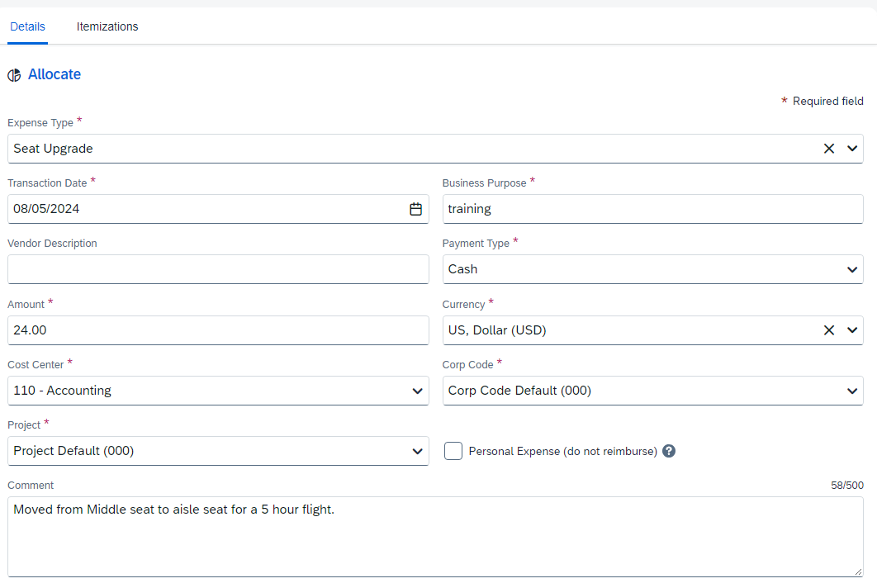Click the Amount field showing 24.00
Viewport: 877px width, 588px height.
[x=218, y=330]
